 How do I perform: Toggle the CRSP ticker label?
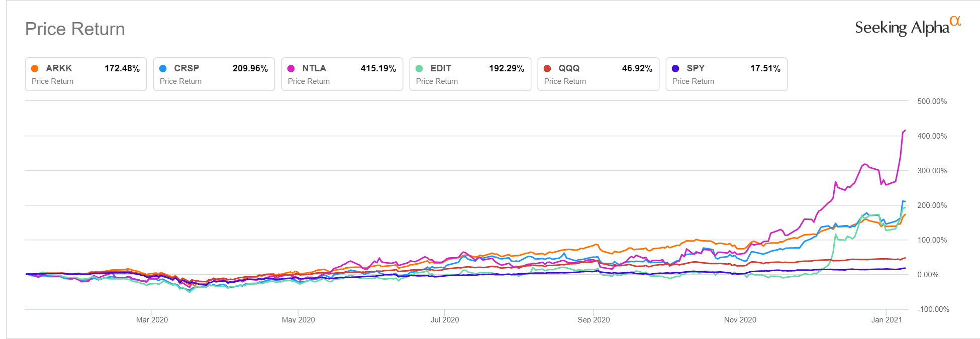tap(186, 68)
